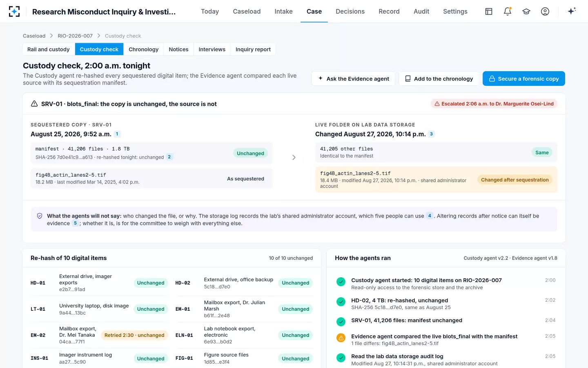Open the notifications bell
This screenshot has width=588, height=368.
(508, 11)
